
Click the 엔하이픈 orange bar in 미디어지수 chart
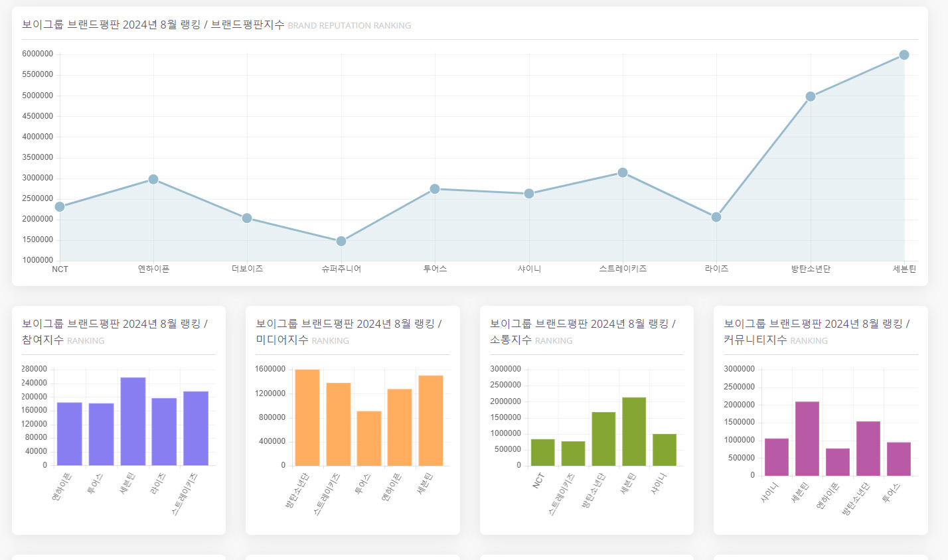click(x=400, y=427)
